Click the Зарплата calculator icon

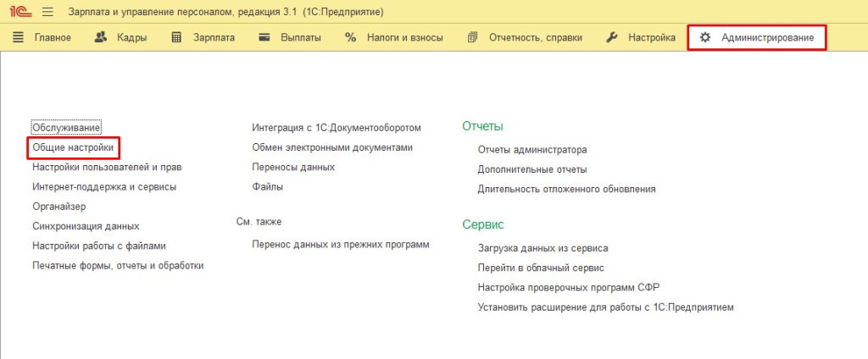click(176, 37)
